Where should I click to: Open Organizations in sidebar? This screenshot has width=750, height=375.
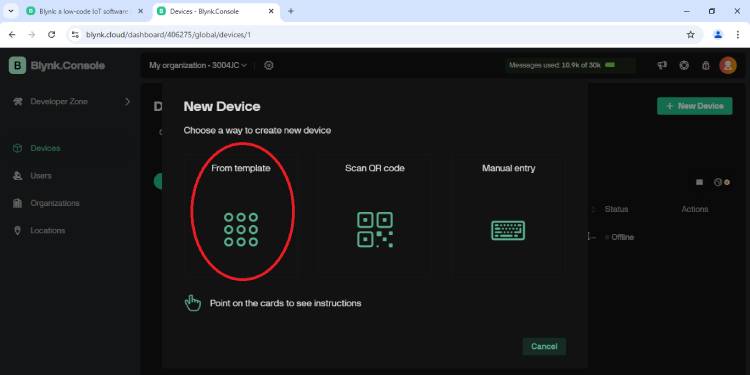[x=70, y=203]
